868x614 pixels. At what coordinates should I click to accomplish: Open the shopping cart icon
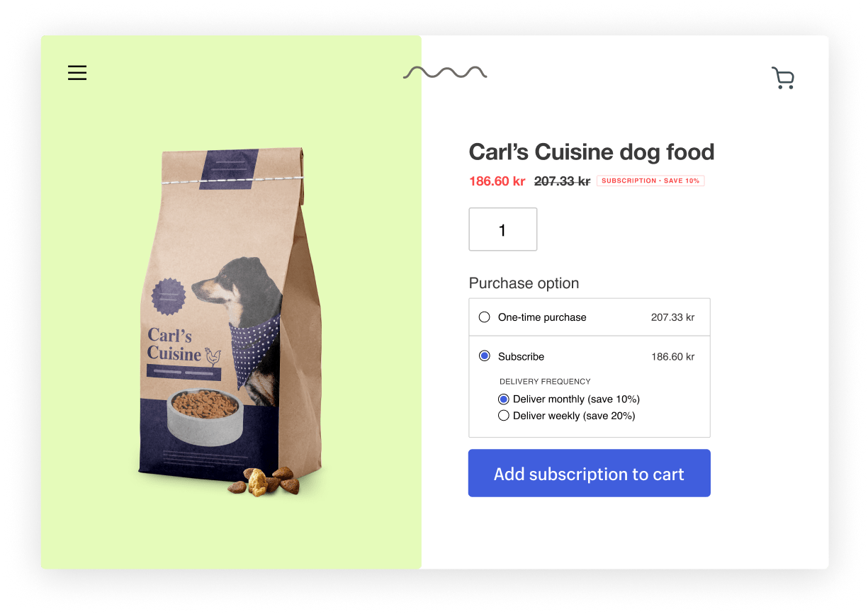click(x=783, y=78)
